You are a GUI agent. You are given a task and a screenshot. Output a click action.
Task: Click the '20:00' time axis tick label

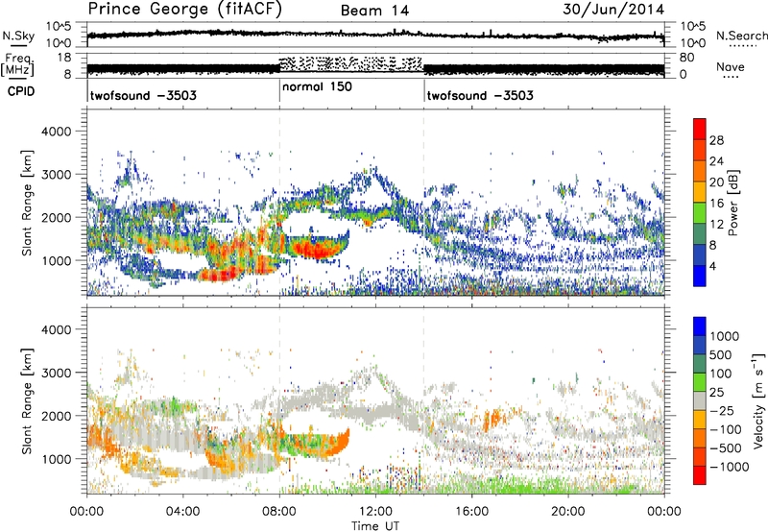568,512
